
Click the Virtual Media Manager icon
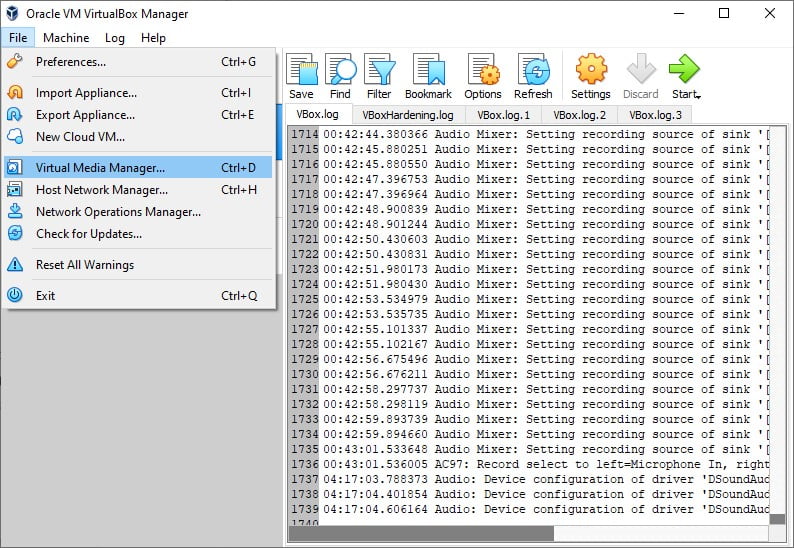pyautogui.click(x=15, y=167)
